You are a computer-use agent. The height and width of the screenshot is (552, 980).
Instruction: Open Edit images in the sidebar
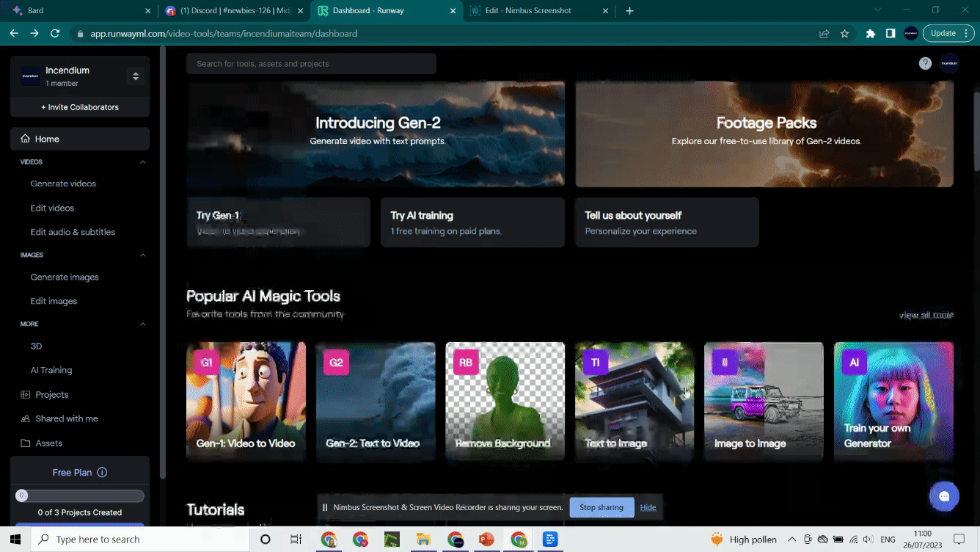54,301
